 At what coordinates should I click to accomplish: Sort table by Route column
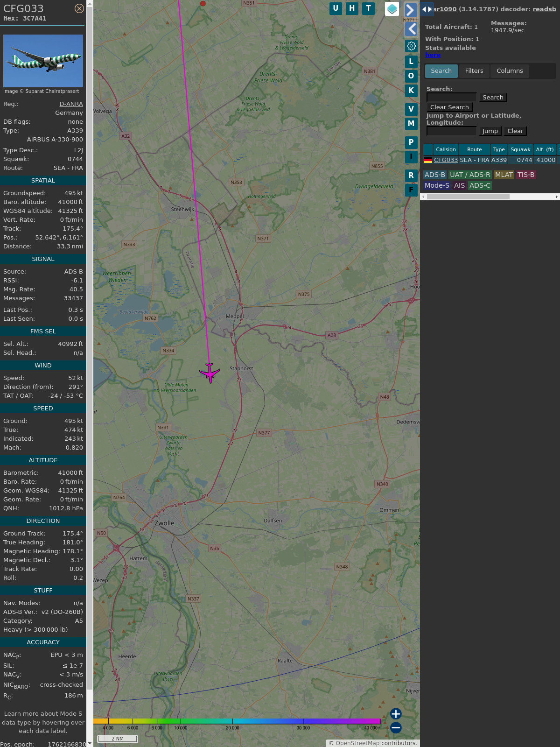click(x=474, y=149)
